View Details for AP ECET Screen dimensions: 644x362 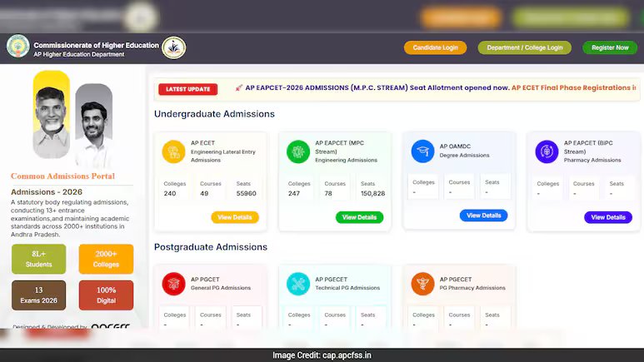click(x=235, y=217)
